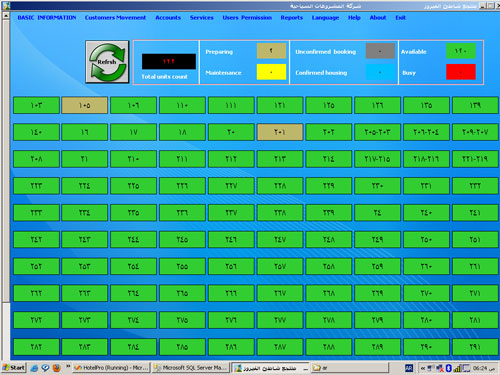This screenshot has width=500, height=375.
Task: Click the AR language indicator in taskbar
Action: pos(409,368)
